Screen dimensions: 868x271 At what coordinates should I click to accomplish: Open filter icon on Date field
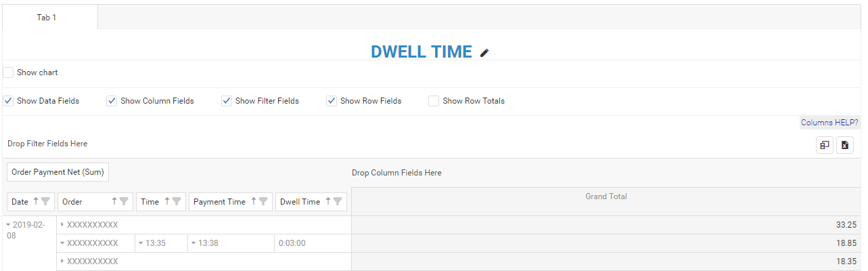(46, 201)
